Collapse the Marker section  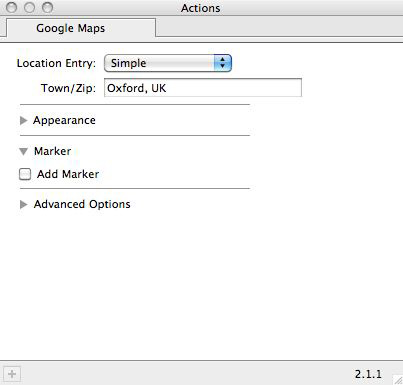[x=23, y=152]
